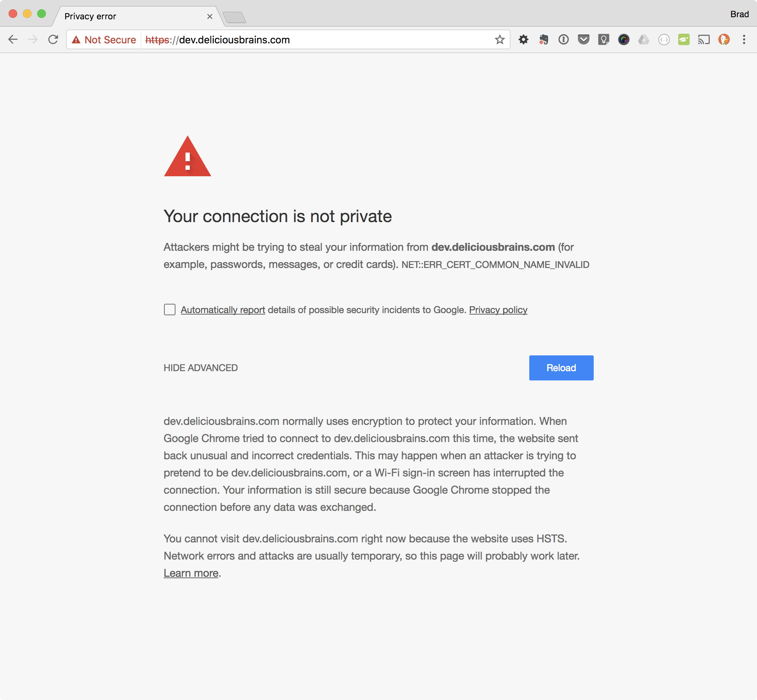This screenshot has width=757, height=700.
Task: Click the Learn more link
Action: point(191,573)
